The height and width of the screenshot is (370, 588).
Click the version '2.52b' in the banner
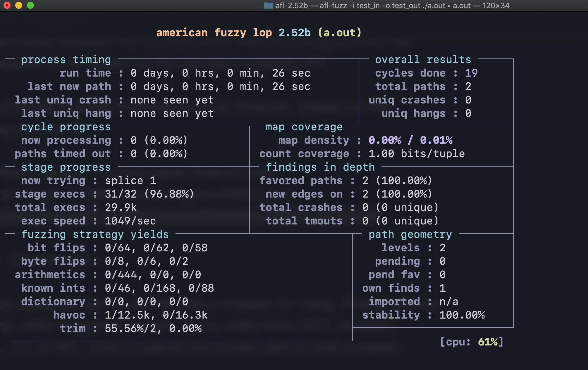click(295, 32)
